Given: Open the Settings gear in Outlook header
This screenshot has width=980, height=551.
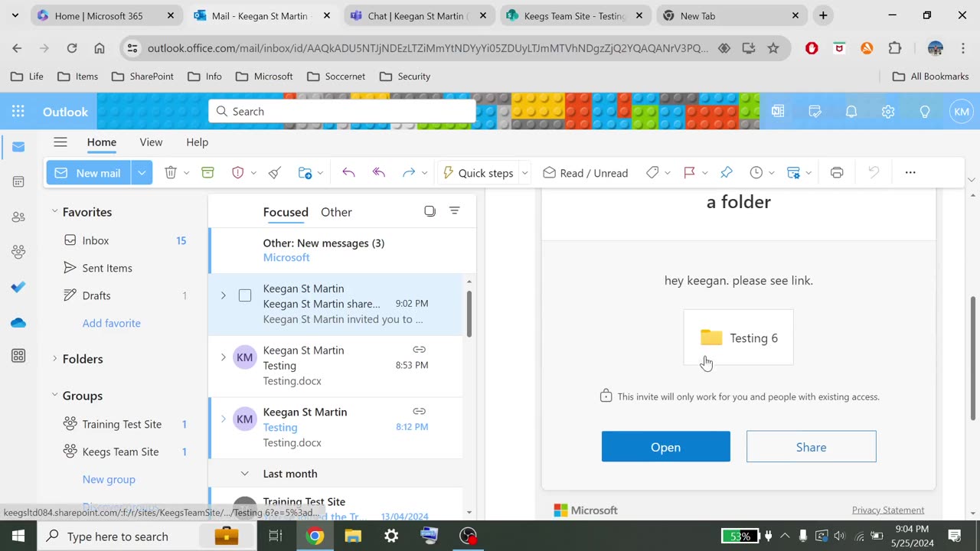Looking at the screenshot, I should 888,112.
